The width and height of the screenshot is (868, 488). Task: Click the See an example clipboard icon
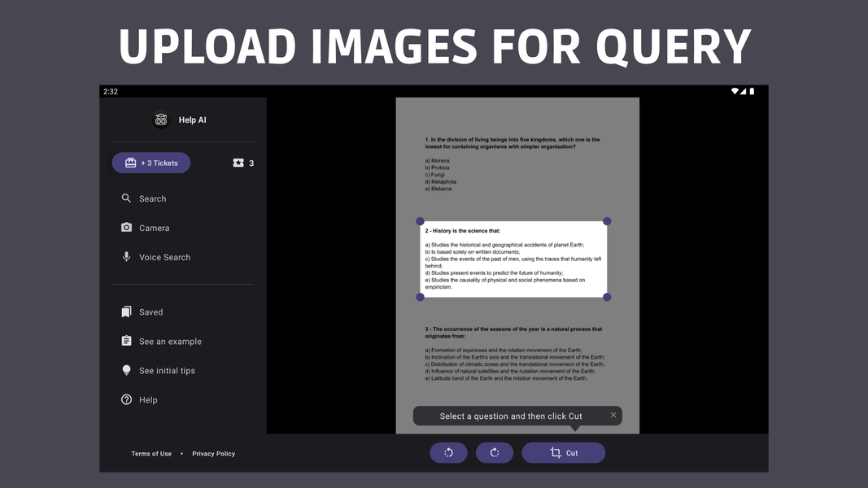point(126,341)
